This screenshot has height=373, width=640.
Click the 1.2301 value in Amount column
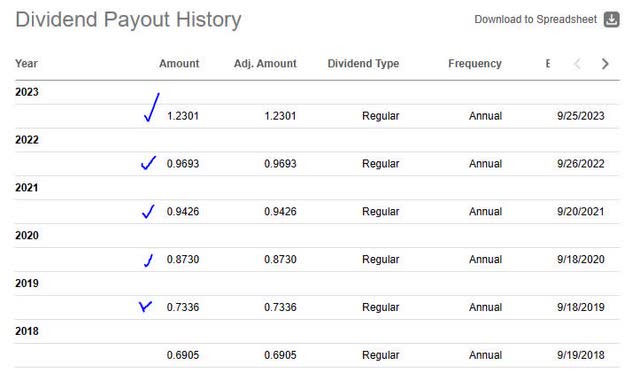point(183,116)
